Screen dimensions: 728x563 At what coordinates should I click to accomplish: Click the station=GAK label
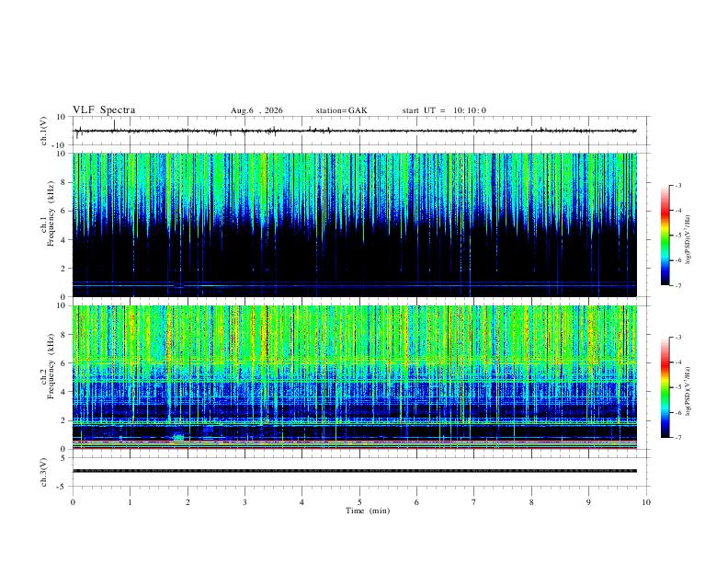(341, 110)
